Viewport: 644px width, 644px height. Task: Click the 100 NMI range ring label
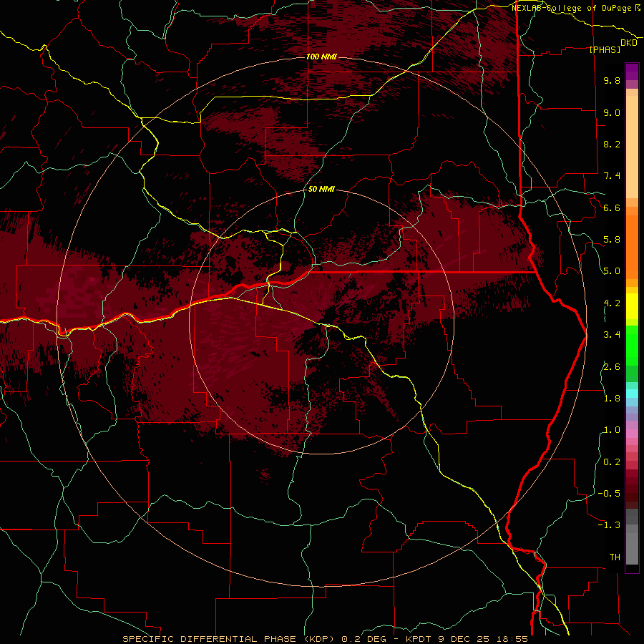[x=321, y=57]
